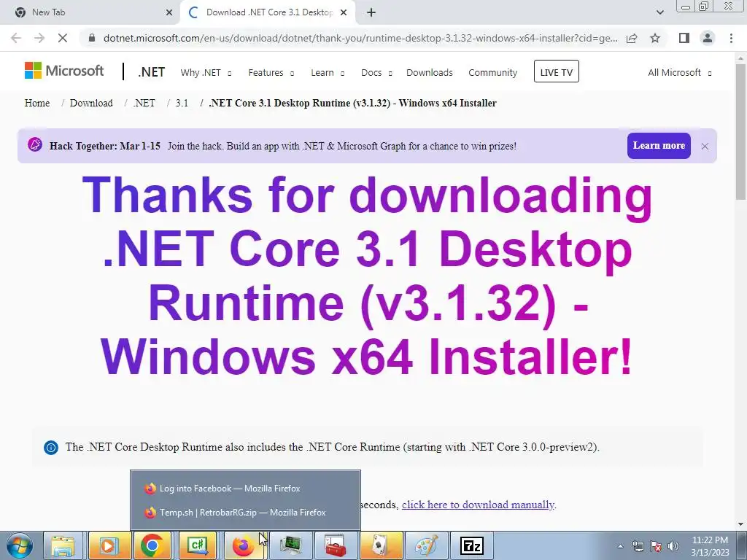Switch to Log into Facebook Firefox window
The width and height of the screenshot is (747, 560).
(245, 489)
